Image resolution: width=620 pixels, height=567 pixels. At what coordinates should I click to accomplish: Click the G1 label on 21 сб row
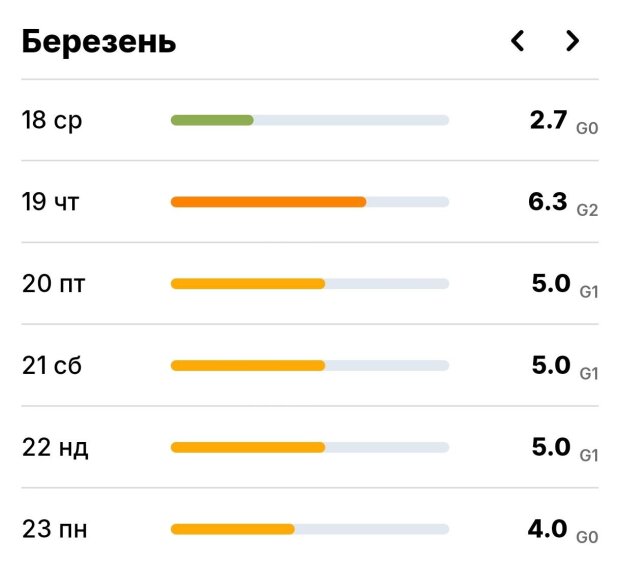point(588,372)
